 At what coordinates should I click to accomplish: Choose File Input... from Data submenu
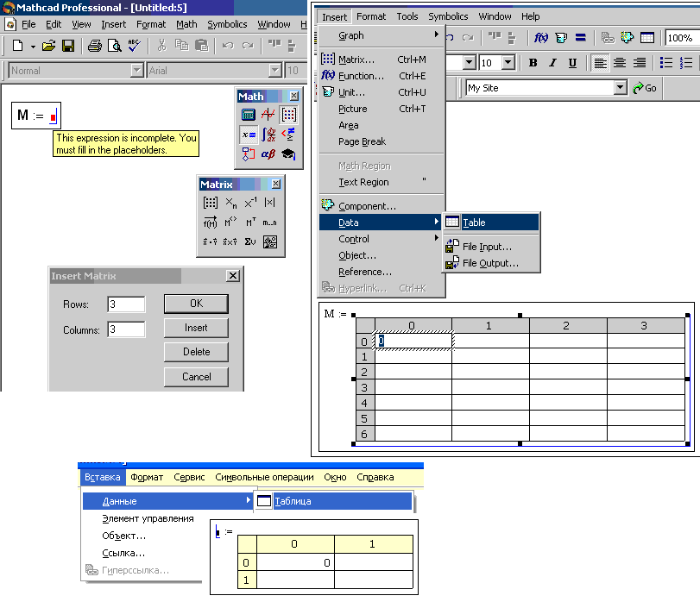491,247
